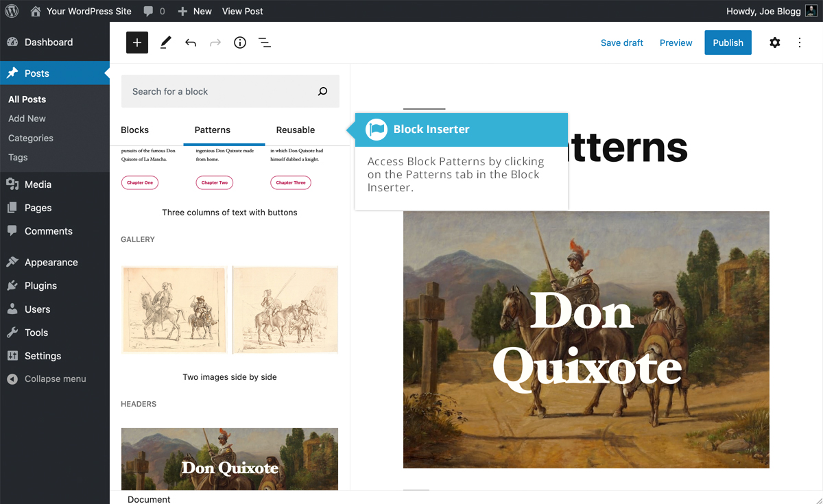Open the Details info icon
The height and width of the screenshot is (504, 823).
coord(240,43)
